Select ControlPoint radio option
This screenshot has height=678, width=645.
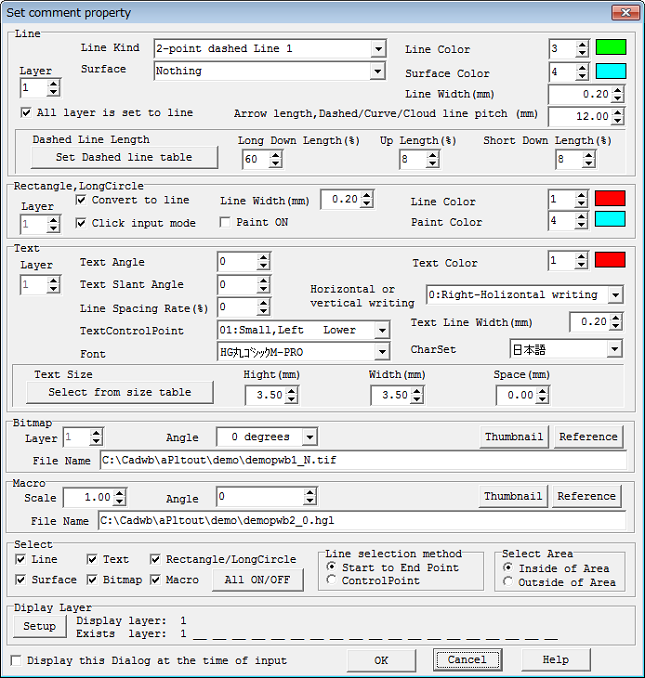coord(332,580)
